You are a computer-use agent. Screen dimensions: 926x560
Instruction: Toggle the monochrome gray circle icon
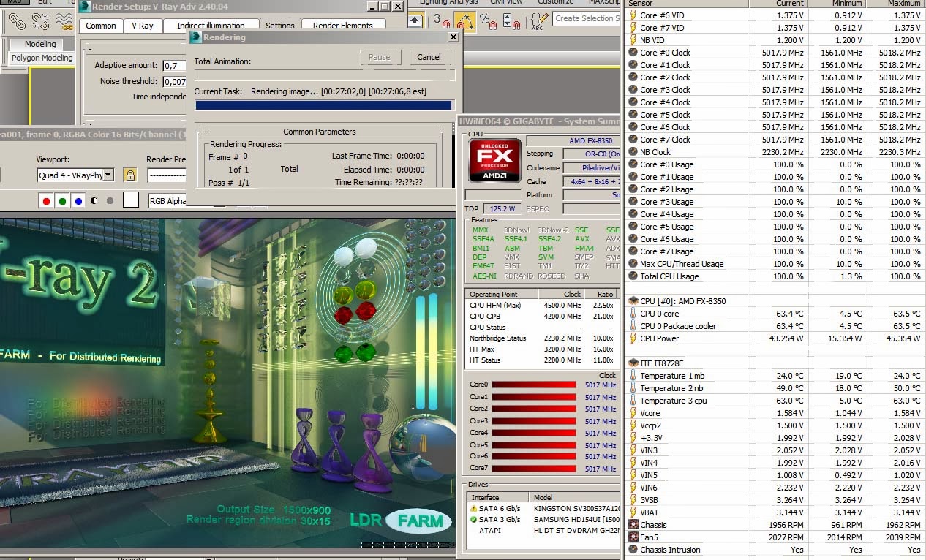110,200
